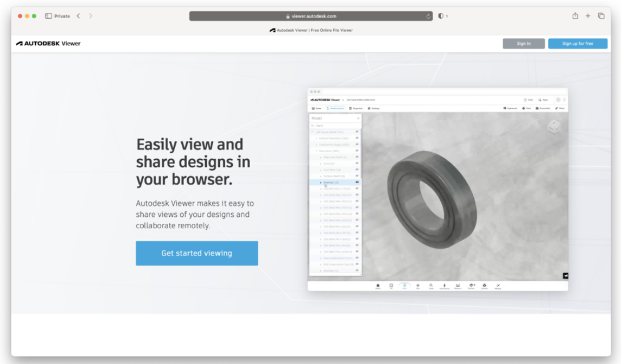Select Fit to view in preview toolbar
Viewport: 621px width, 364px height.
point(391,286)
